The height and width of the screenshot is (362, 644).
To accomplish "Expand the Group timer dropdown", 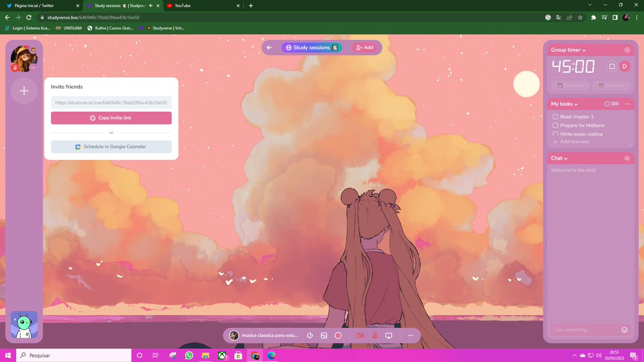I will [x=568, y=50].
